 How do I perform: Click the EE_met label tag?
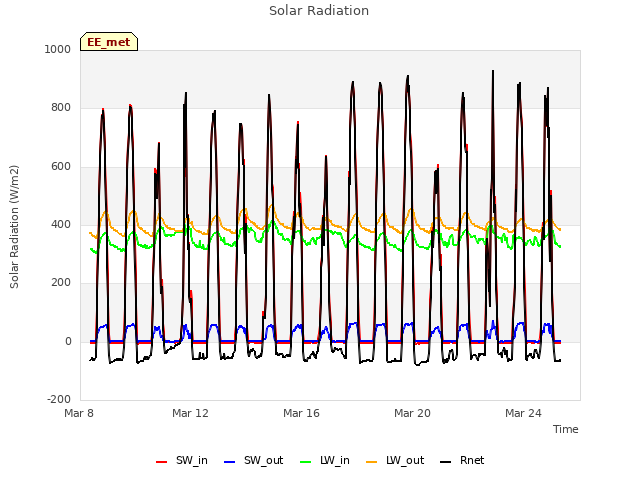(x=109, y=42)
